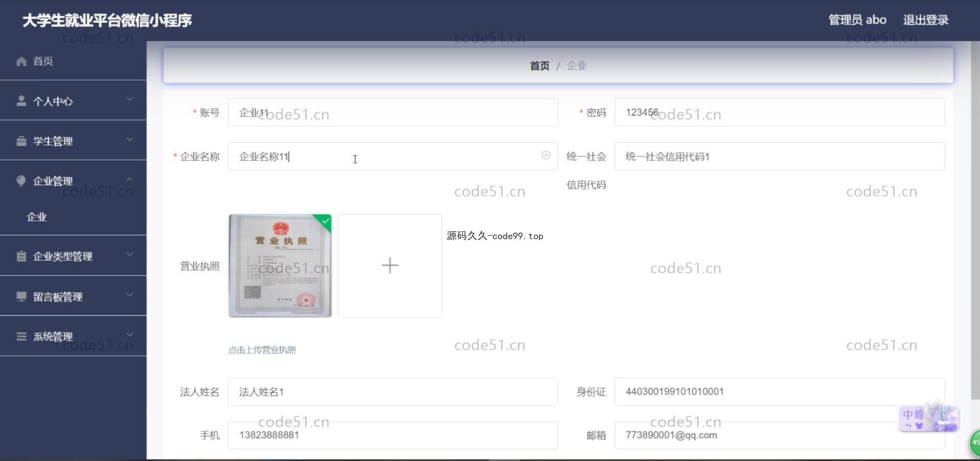Expand the 留言板管理 menu chevron
Image resolution: width=980 pixels, height=461 pixels.
[x=129, y=294]
